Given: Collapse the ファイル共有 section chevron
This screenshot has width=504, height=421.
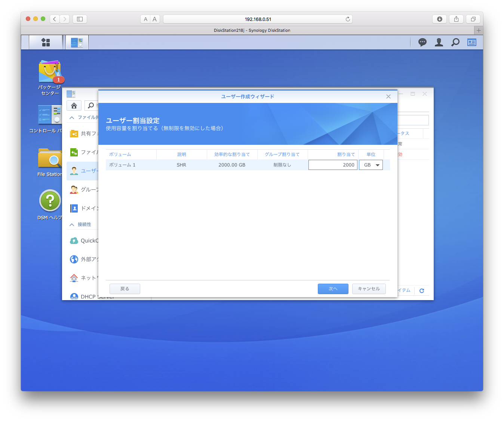Looking at the screenshot, I should [x=72, y=118].
